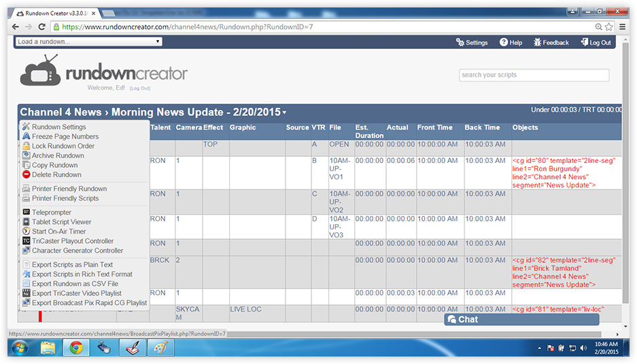Open the Paint palette taskbar icon
Screen dimensions: 637x364
pos(160,348)
